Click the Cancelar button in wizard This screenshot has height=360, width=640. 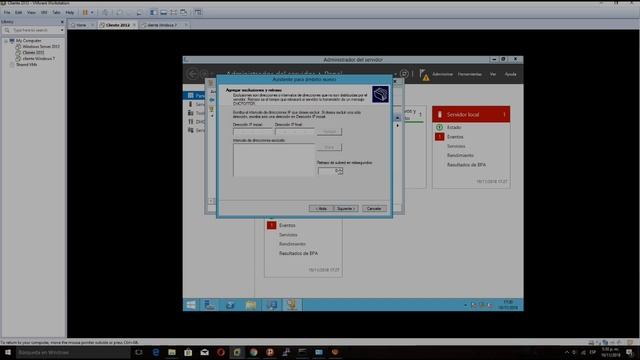click(x=374, y=209)
